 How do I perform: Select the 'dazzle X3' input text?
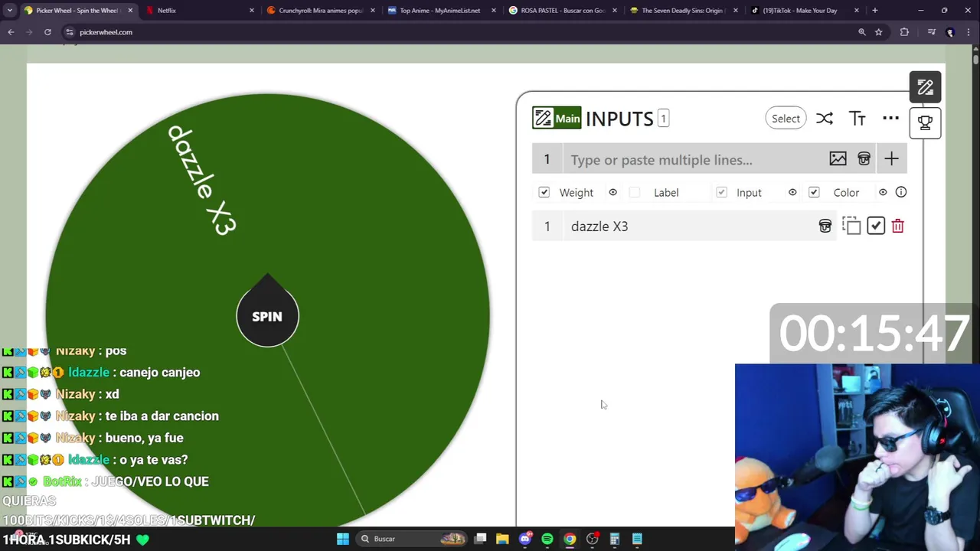point(599,227)
